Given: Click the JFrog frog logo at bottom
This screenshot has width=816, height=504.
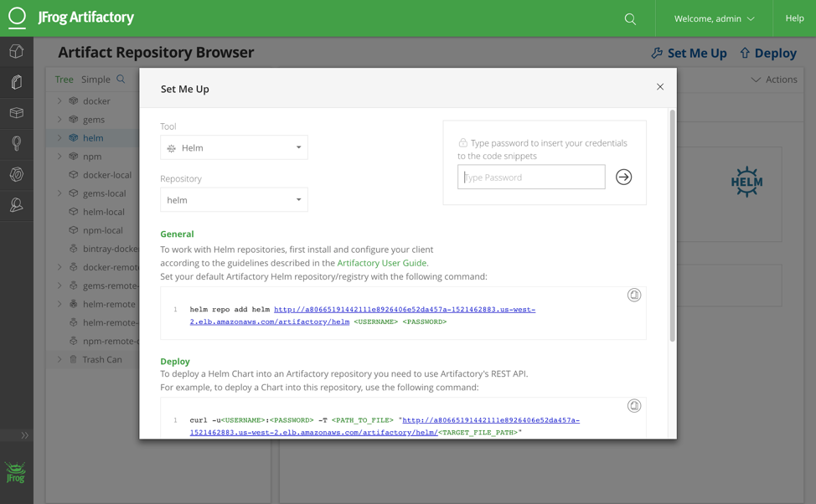Looking at the screenshot, I should click(16, 472).
